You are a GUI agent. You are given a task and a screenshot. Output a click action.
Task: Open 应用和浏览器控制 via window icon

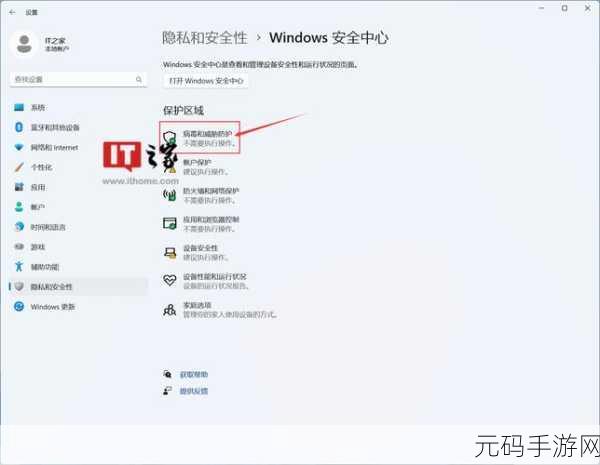(x=170, y=224)
